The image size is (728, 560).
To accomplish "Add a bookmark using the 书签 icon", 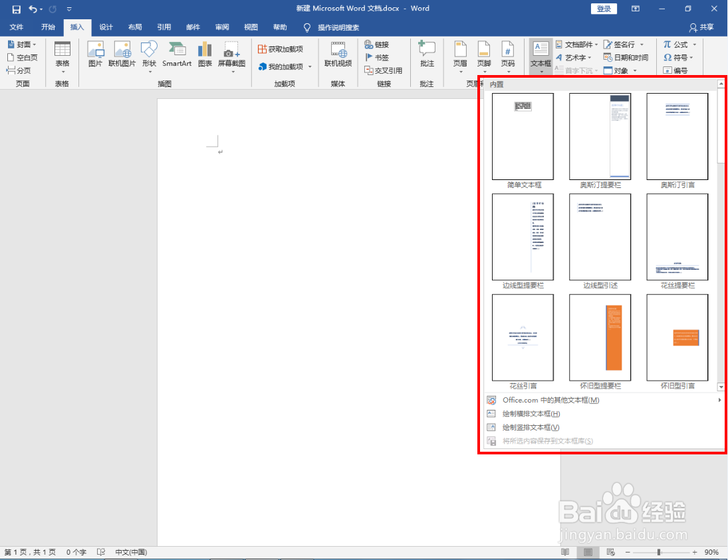I will pyautogui.click(x=376, y=57).
